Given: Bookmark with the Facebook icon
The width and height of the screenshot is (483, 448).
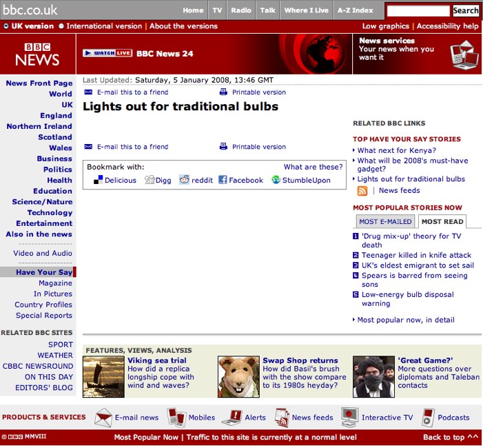Looking at the screenshot, I should pyautogui.click(x=223, y=180).
